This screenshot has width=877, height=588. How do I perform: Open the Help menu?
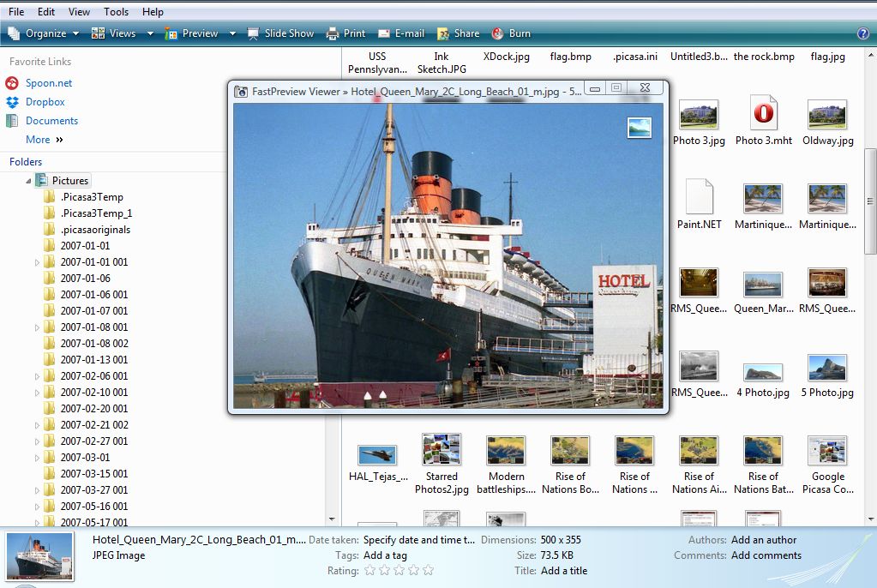(153, 12)
